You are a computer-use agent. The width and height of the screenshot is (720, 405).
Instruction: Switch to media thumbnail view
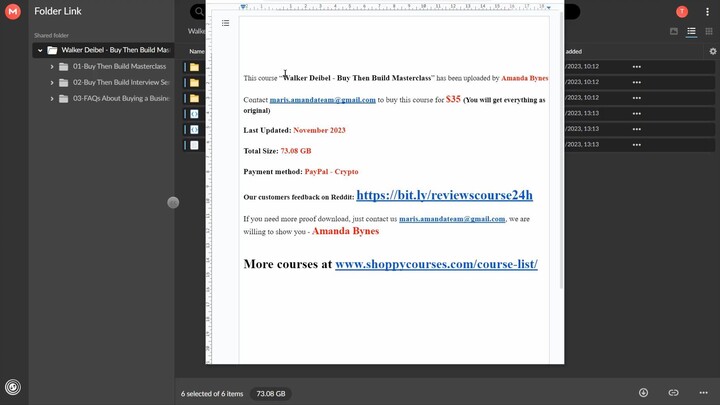[x=674, y=32]
